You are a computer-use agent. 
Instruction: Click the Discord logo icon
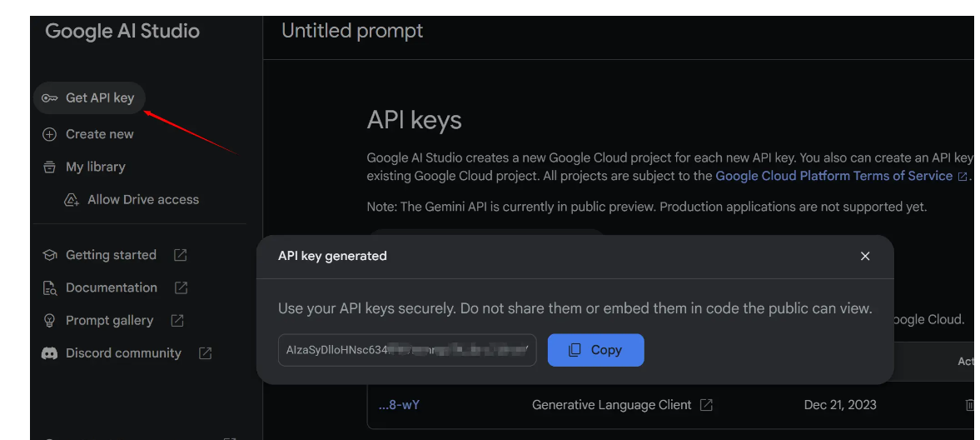tap(49, 353)
